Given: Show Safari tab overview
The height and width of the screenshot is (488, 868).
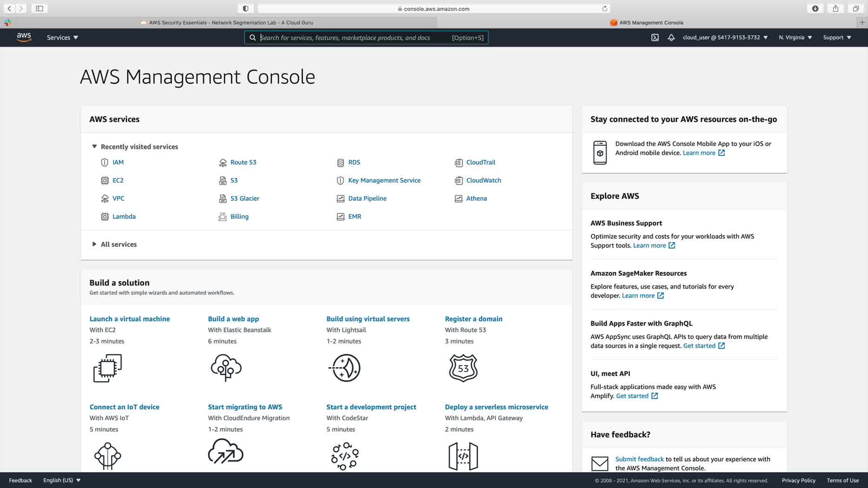Looking at the screenshot, I should click(x=856, y=8).
